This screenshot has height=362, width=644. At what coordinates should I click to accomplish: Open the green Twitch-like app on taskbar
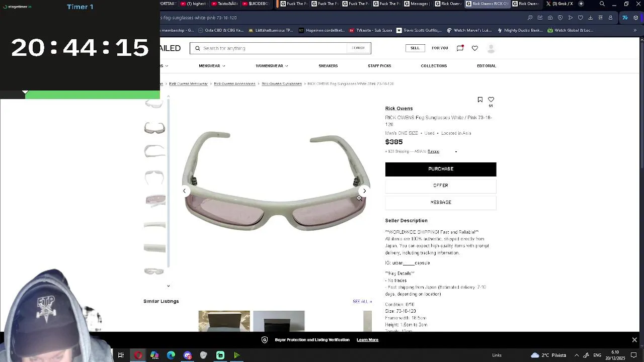pyautogui.click(x=220, y=355)
